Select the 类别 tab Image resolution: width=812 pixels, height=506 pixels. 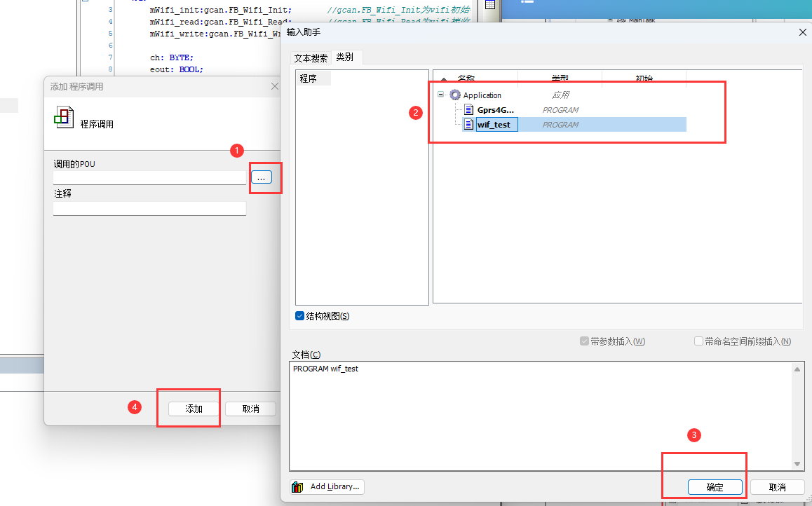345,57
